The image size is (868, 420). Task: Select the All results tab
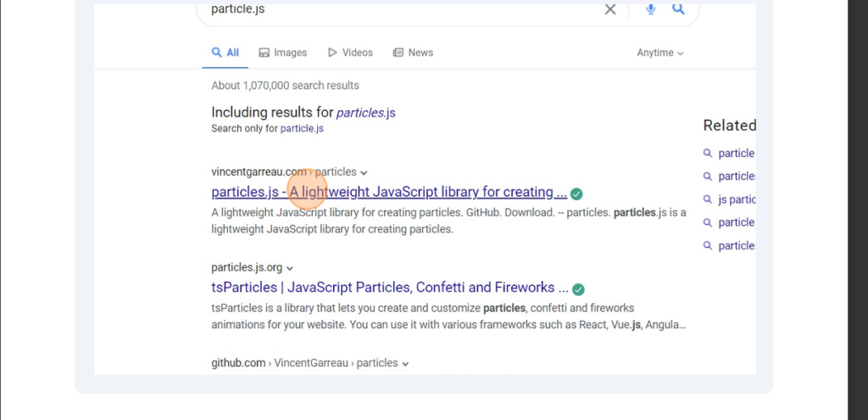(x=225, y=53)
